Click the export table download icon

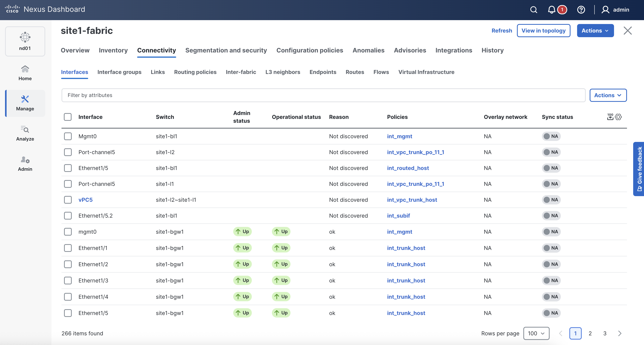coord(610,117)
